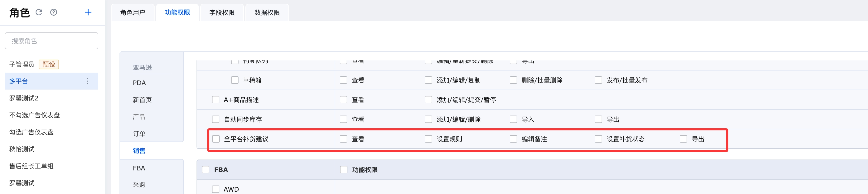Choose the 售后组长工单组 role
This screenshot has width=868, height=194.
click(x=31, y=166)
